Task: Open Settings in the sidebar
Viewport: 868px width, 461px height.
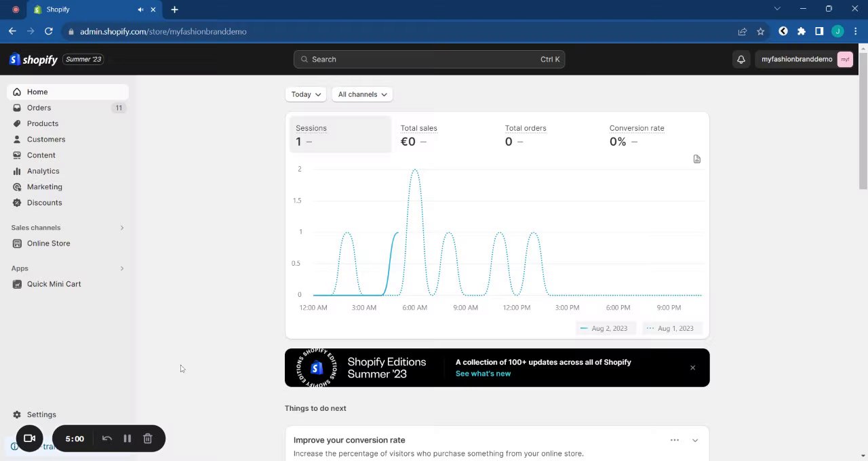Action: (x=41, y=415)
